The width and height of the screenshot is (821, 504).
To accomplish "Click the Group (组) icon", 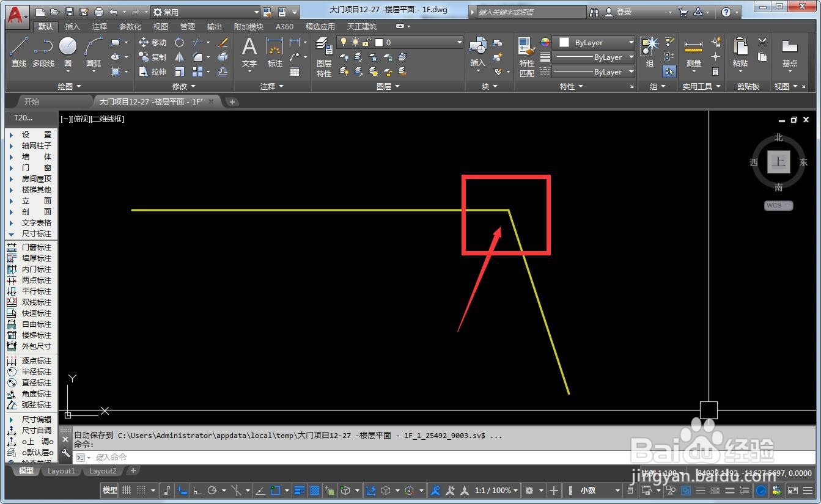I will coord(649,52).
